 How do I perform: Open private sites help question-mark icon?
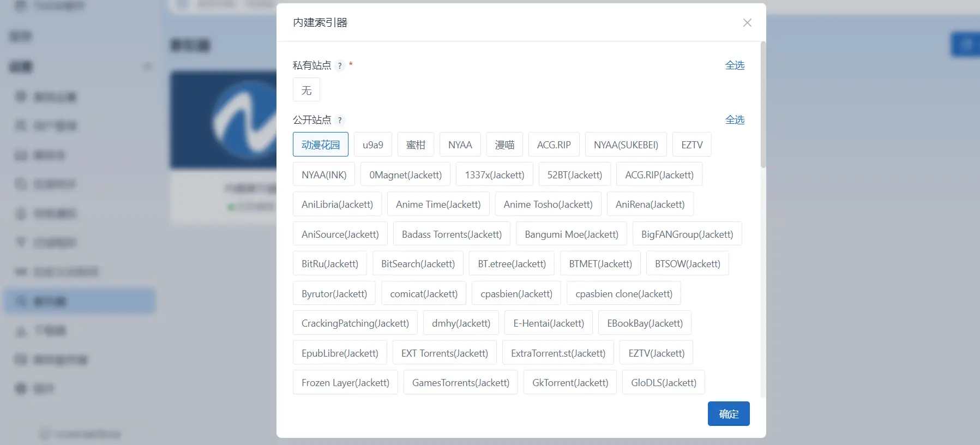(x=340, y=65)
